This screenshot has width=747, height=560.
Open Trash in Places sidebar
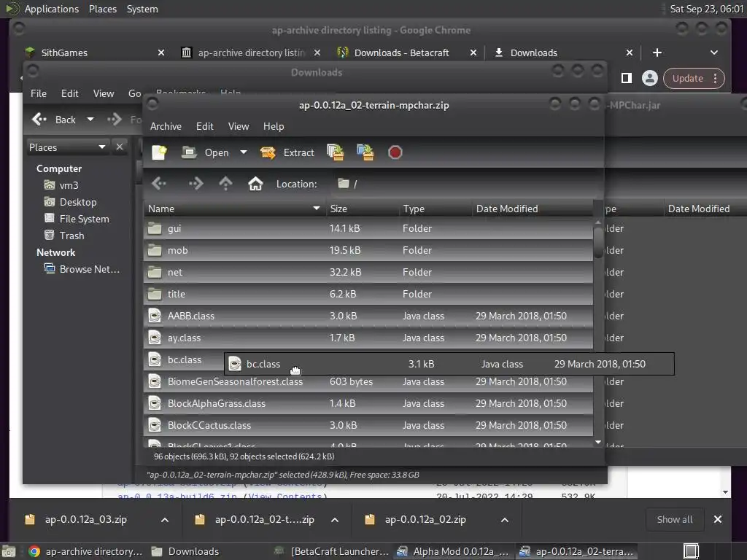(72, 236)
